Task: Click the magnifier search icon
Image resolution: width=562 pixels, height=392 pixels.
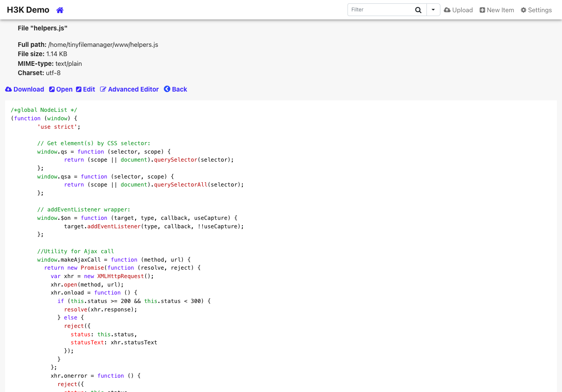Action: [x=418, y=10]
